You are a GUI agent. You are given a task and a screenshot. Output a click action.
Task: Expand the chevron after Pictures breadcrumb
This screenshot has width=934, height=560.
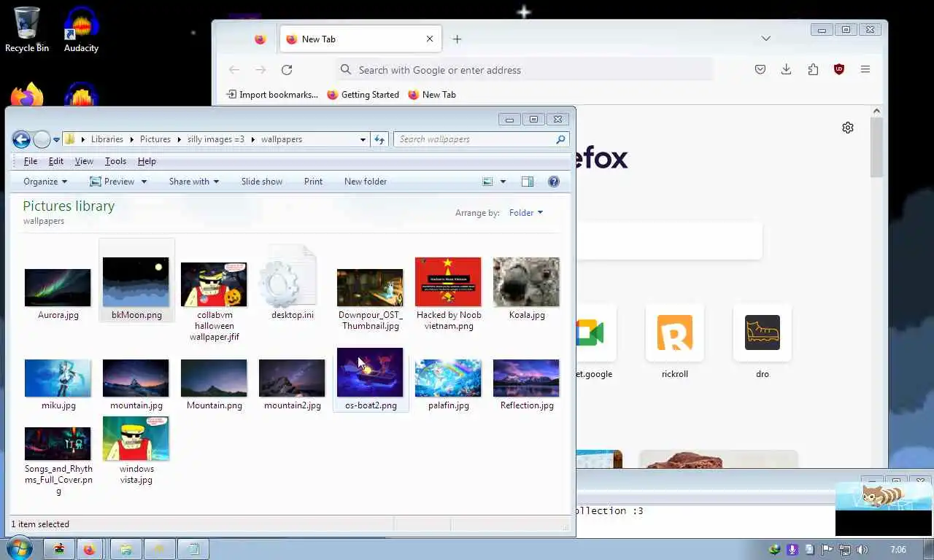[179, 139]
